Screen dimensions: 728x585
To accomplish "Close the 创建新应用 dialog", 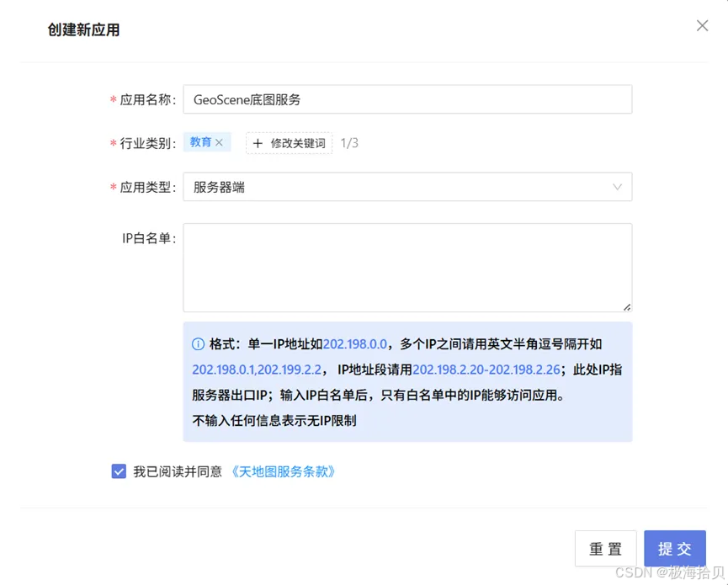I will [x=702, y=25].
